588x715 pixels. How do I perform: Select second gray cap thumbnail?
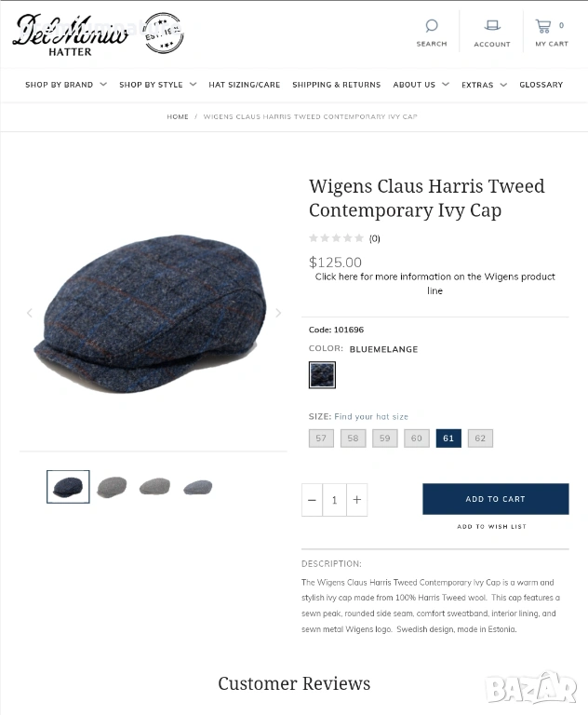coord(154,487)
